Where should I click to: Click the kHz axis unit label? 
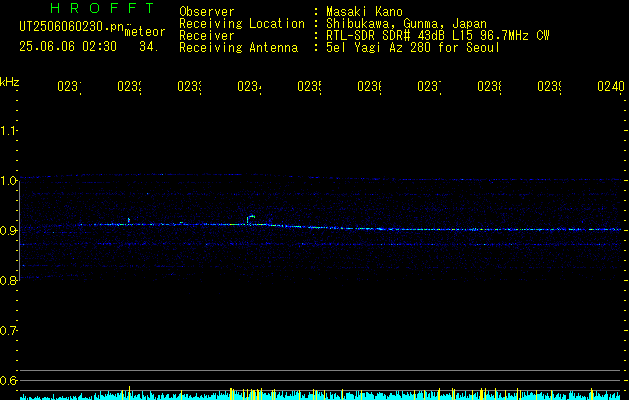[10, 82]
